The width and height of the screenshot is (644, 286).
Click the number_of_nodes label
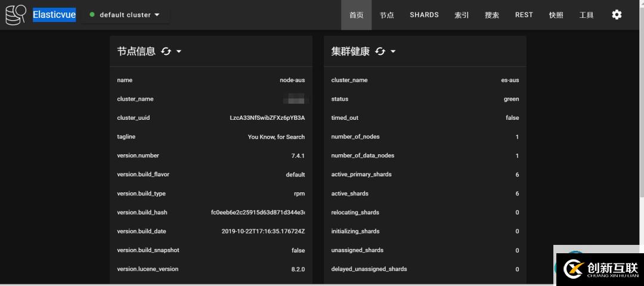click(x=355, y=136)
